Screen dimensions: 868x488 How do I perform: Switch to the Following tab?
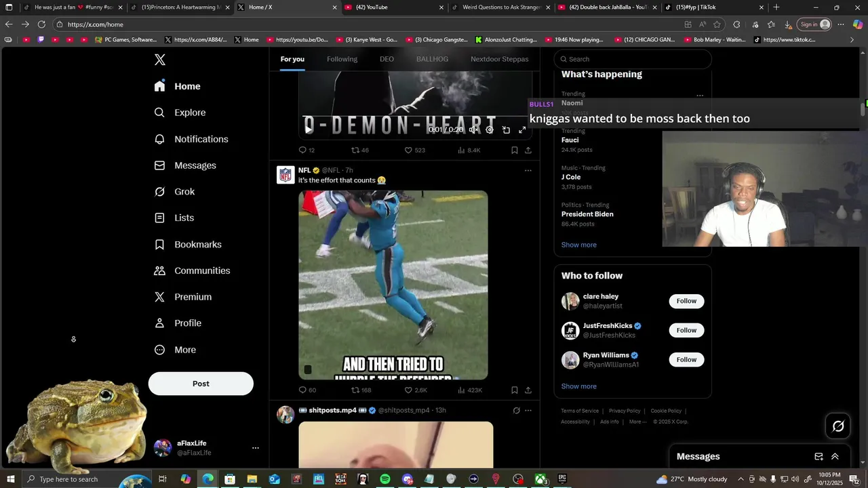[342, 59]
